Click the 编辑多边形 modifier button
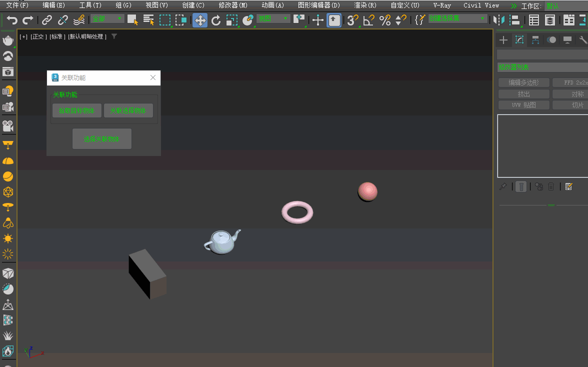 click(x=524, y=82)
